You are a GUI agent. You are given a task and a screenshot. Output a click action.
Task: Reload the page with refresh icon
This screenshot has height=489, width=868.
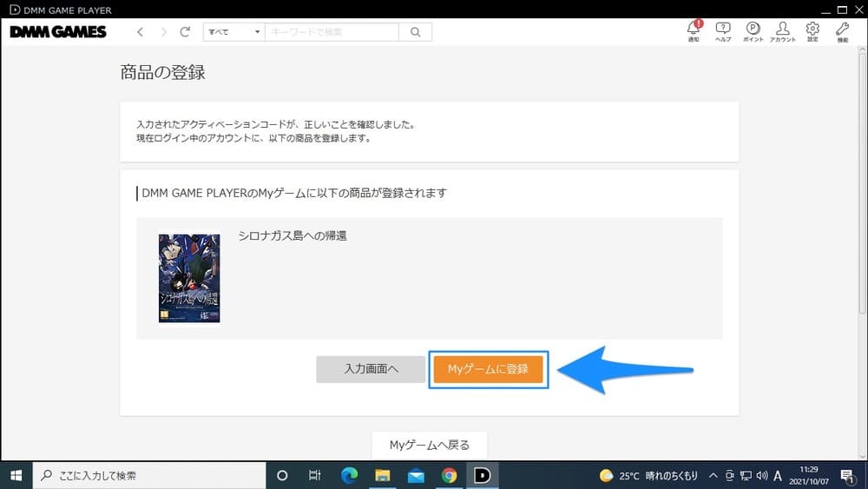(x=185, y=32)
